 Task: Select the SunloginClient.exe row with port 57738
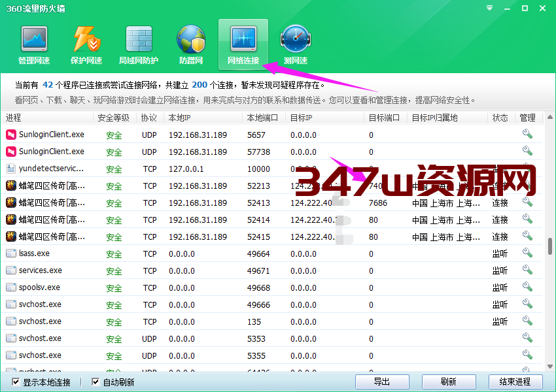pyautogui.click(x=271, y=152)
